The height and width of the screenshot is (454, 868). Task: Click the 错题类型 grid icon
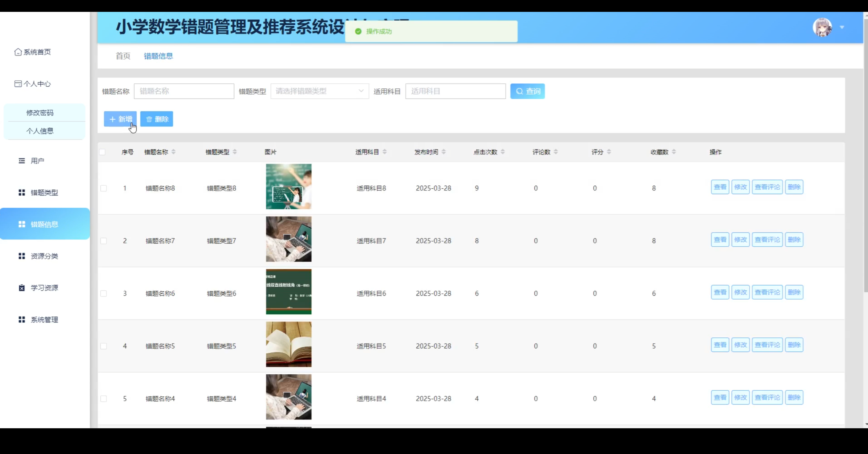pos(22,192)
